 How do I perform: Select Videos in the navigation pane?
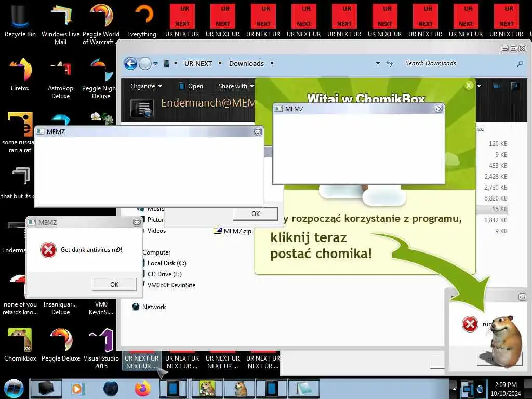[156, 231]
